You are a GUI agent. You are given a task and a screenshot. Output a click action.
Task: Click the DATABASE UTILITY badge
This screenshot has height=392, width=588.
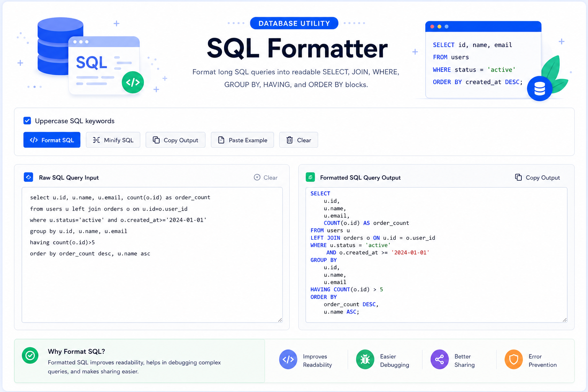click(294, 23)
